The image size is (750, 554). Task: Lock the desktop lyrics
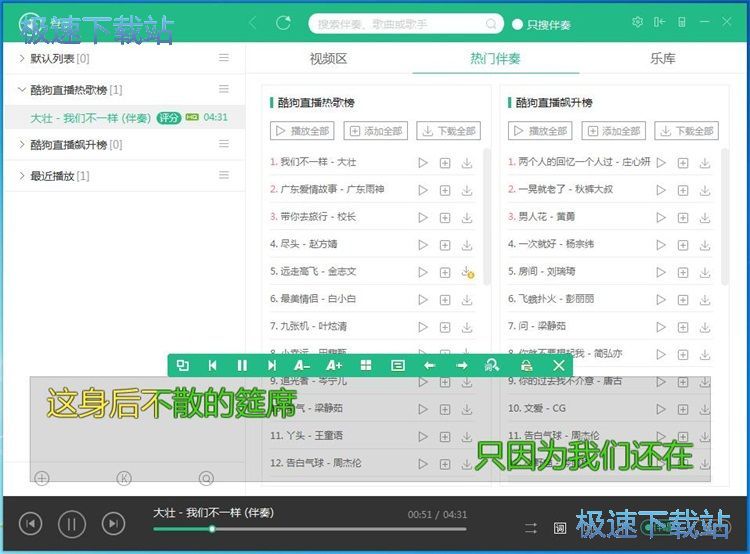tap(526, 366)
